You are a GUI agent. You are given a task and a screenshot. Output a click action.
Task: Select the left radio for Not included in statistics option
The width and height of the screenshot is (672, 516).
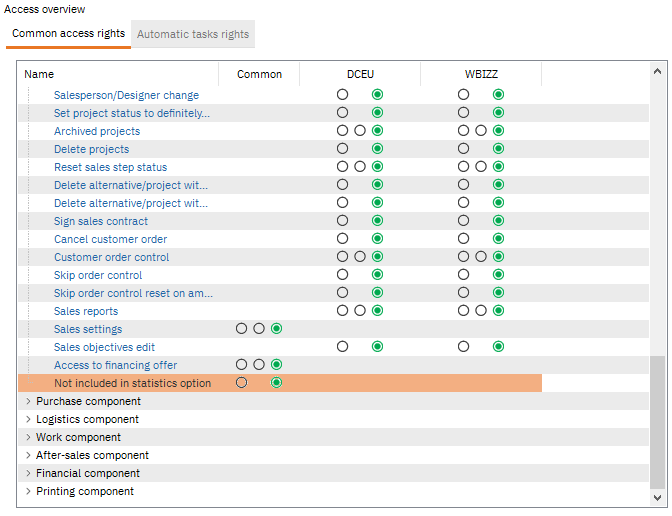click(x=241, y=383)
